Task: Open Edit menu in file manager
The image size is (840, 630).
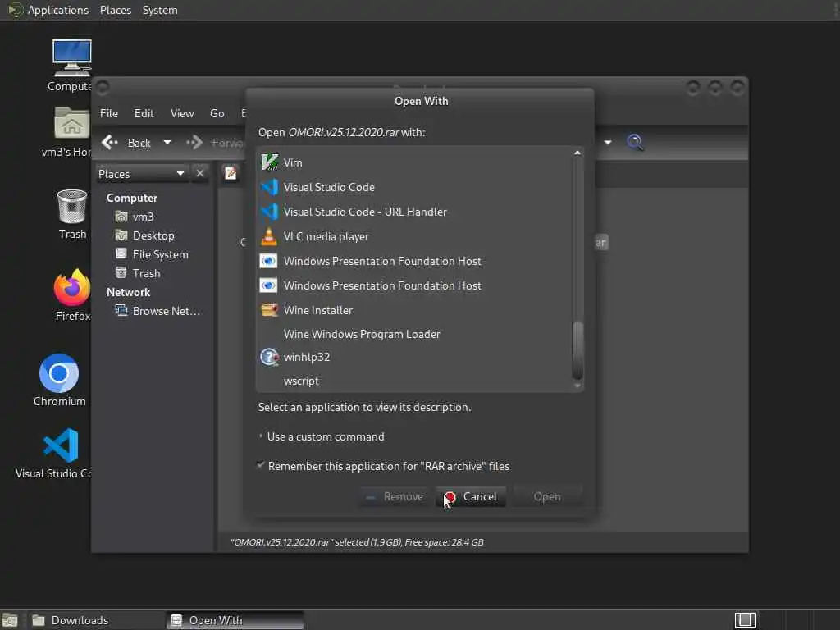Action: 144,113
